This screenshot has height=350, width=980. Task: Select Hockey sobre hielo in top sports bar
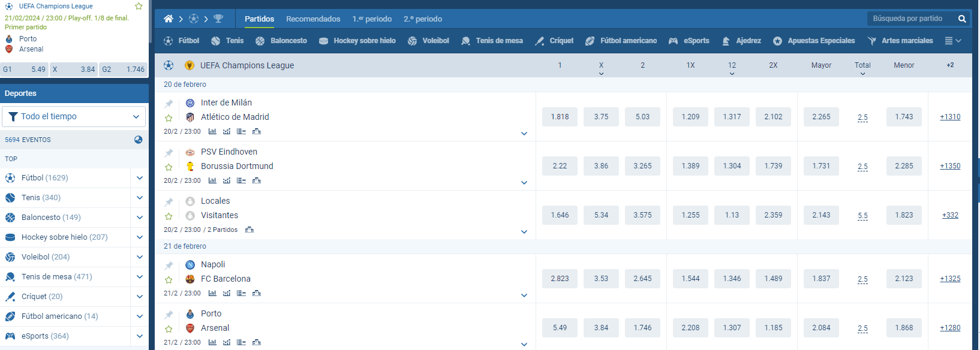pyautogui.click(x=357, y=41)
